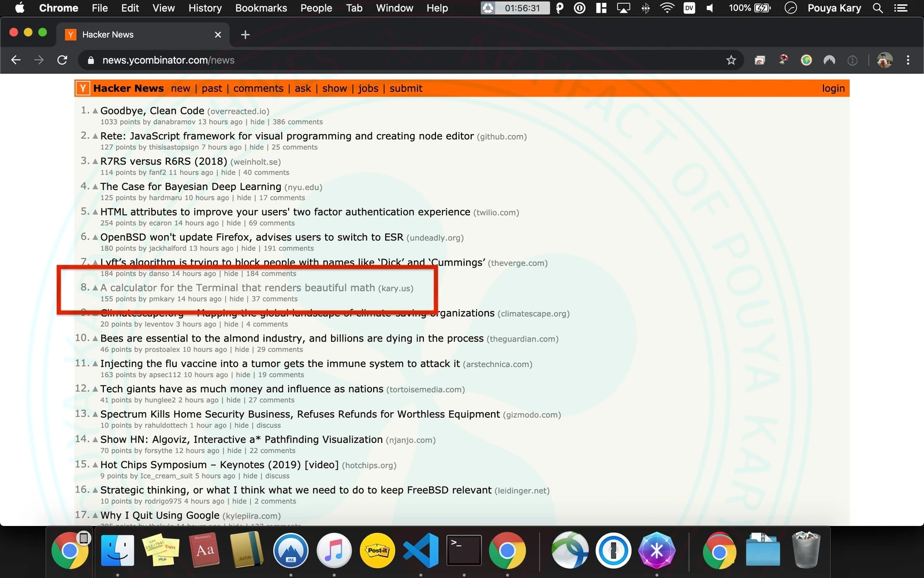Click the Wi-Fi status icon
This screenshot has width=924, height=578.
pyautogui.click(x=667, y=8)
